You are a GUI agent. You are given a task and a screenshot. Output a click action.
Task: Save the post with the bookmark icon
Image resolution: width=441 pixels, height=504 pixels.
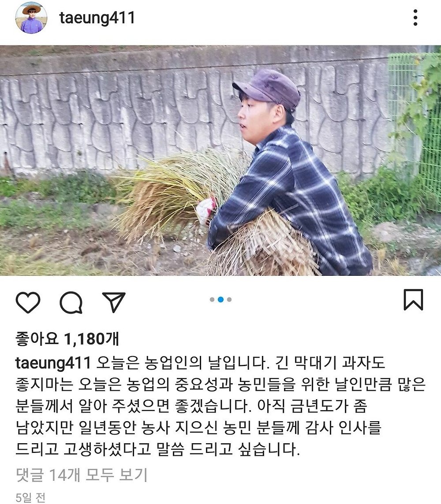coord(413,300)
